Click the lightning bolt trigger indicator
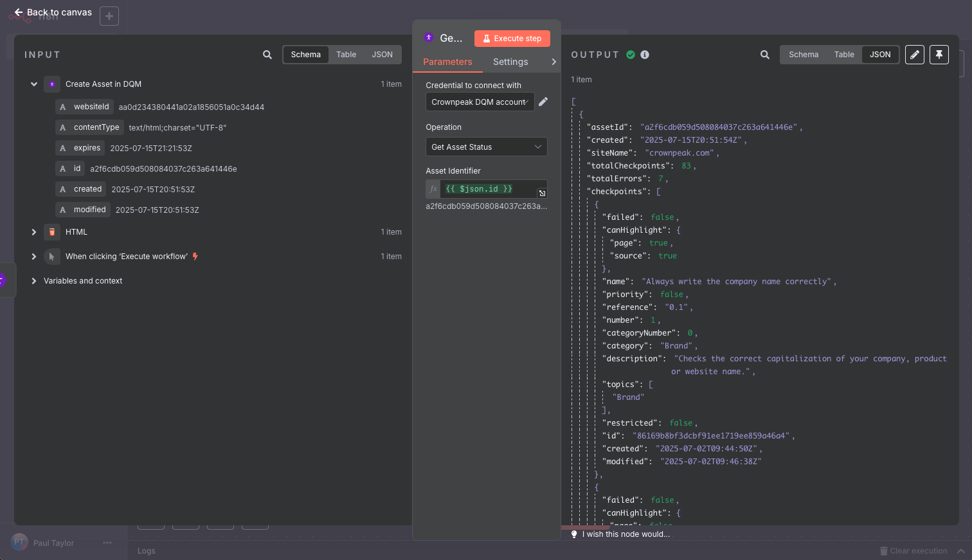The height and width of the screenshot is (560, 972). [195, 257]
